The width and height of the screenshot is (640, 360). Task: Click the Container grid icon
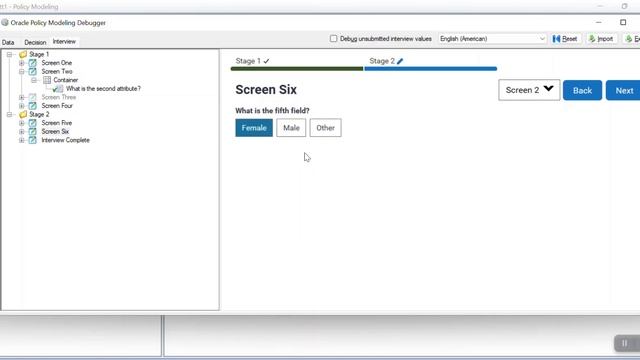coord(47,80)
